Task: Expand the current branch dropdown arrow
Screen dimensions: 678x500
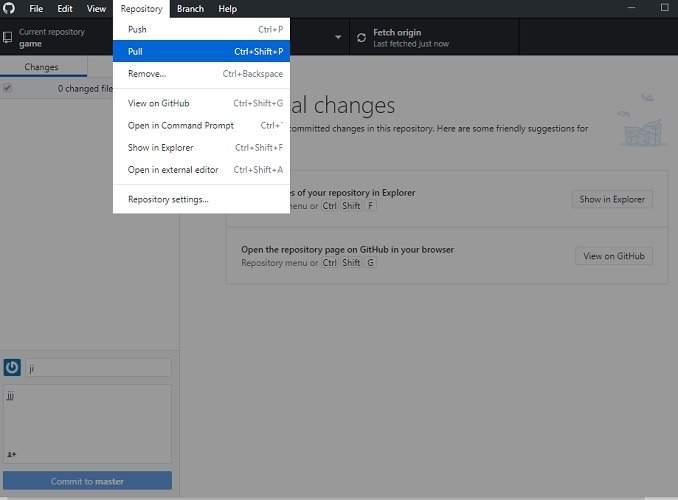Action: point(338,37)
